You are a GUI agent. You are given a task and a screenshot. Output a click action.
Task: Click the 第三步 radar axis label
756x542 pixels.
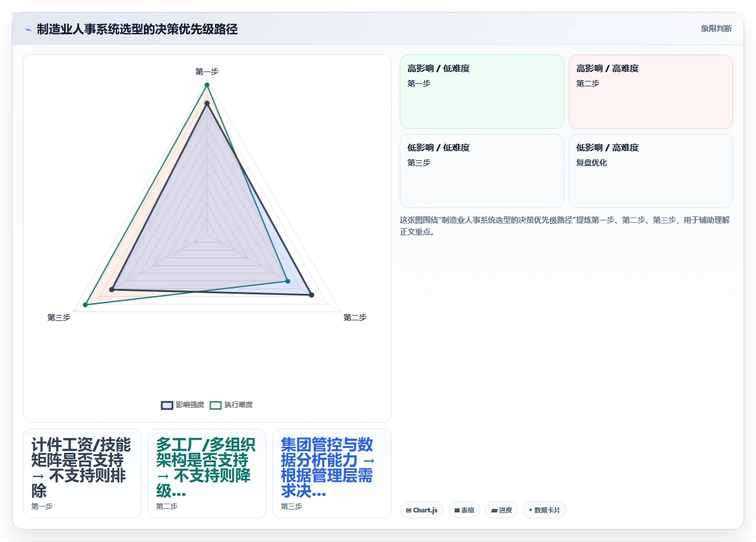(58, 317)
